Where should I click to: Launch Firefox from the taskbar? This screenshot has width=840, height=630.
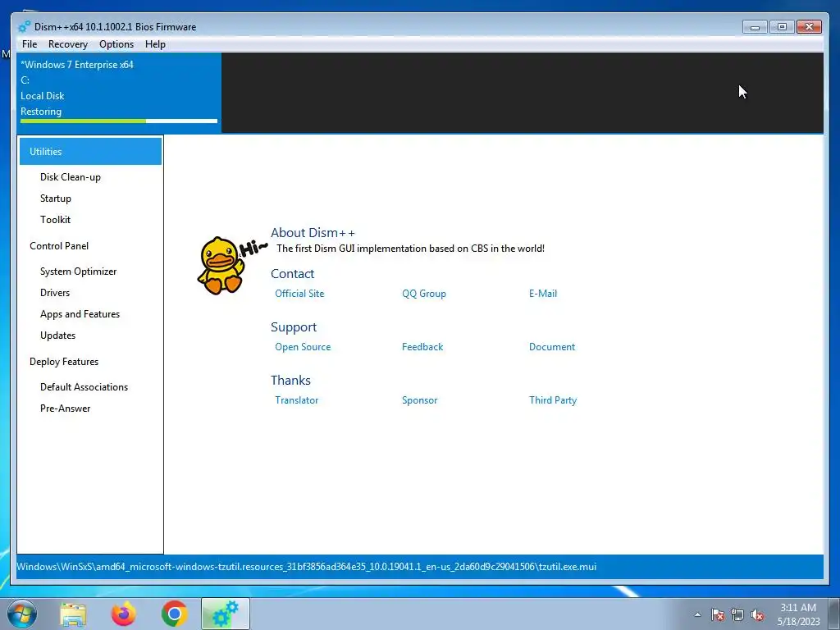123,614
